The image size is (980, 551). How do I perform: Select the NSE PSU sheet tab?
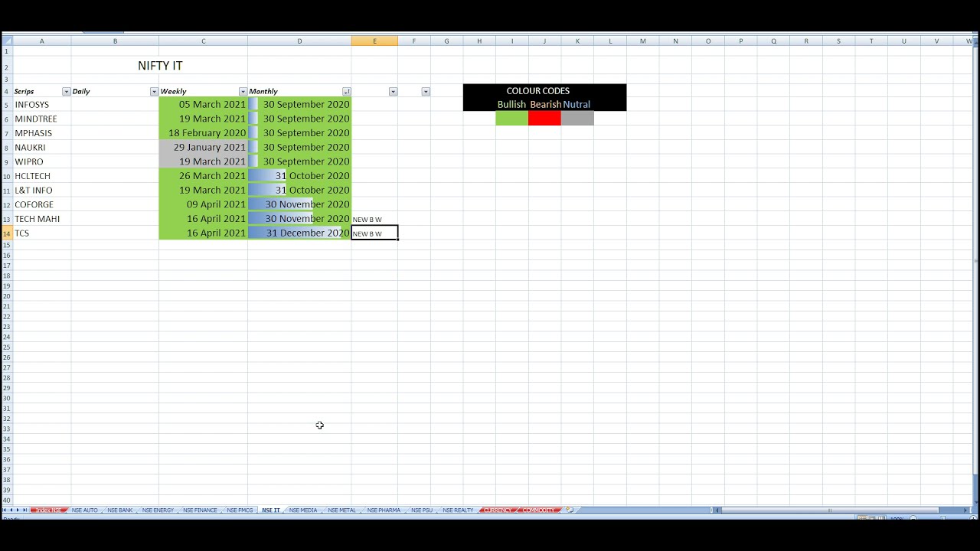[x=421, y=510]
